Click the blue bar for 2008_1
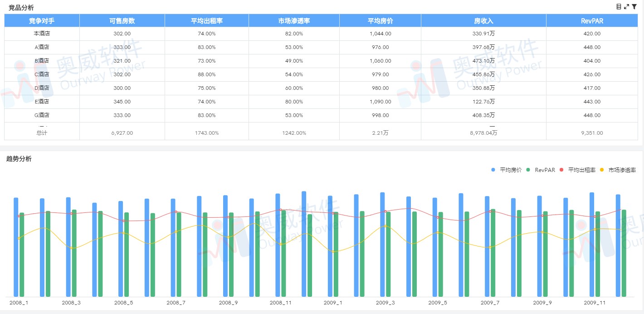Viewport: 644px width, 314px height. [16, 247]
